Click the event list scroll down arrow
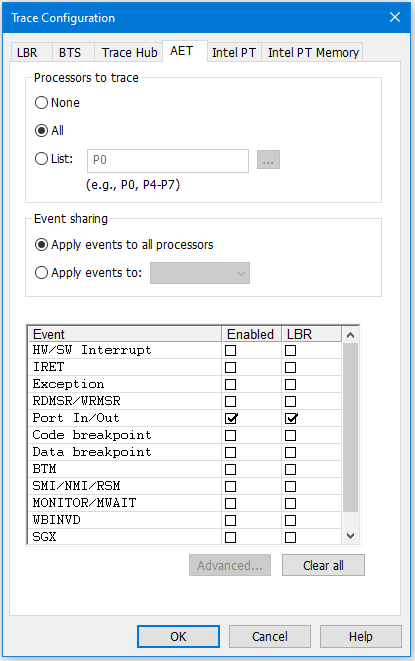The height and width of the screenshot is (661, 415). pyautogui.click(x=350, y=536)
